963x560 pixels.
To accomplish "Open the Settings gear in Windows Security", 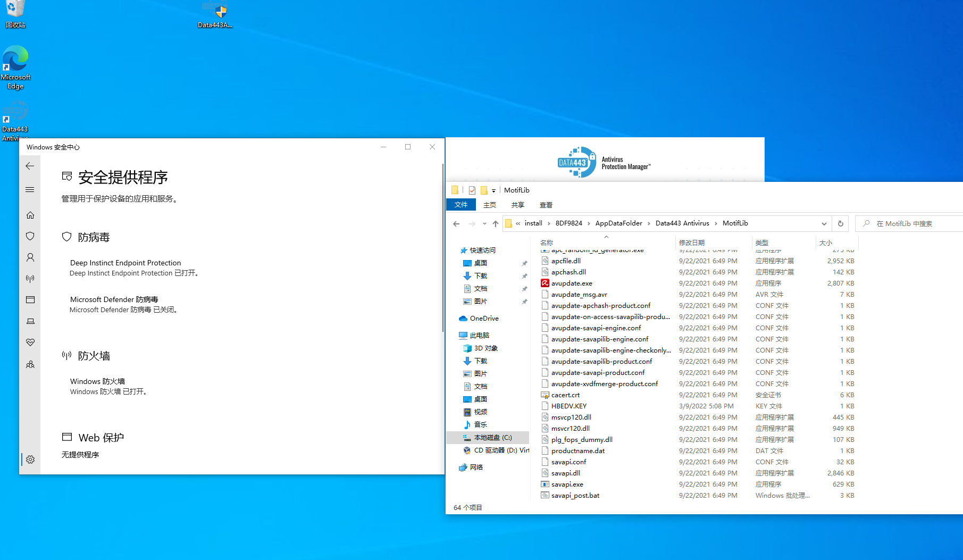I will pos(30,459).
